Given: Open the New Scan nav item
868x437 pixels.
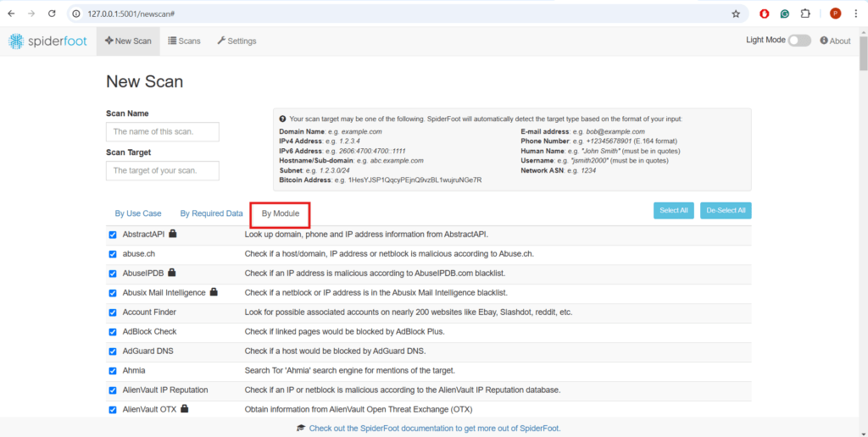Looking at the screenshot, I should click(128, 41).
